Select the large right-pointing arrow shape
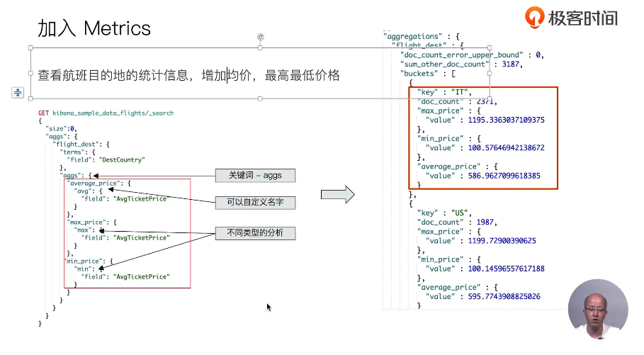Image resolution: width=644 pixels, height=355 pixels. pyautogui.click(x=338, y=195)
